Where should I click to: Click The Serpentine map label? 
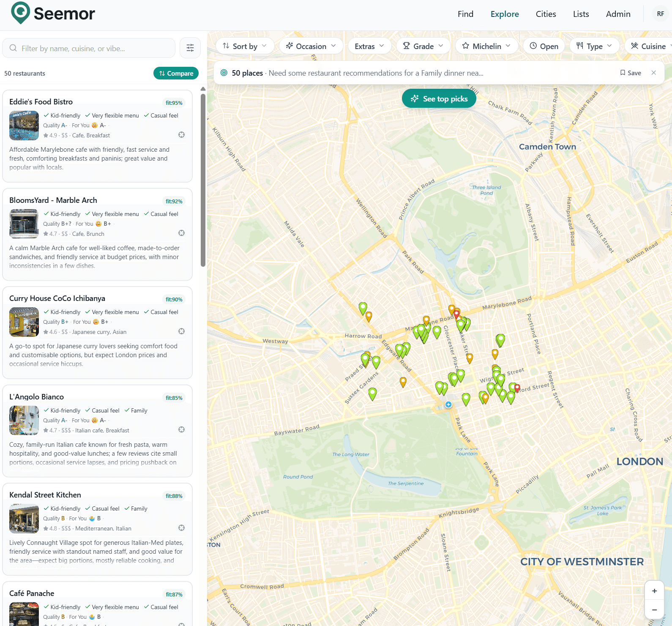tap(406, 483)
